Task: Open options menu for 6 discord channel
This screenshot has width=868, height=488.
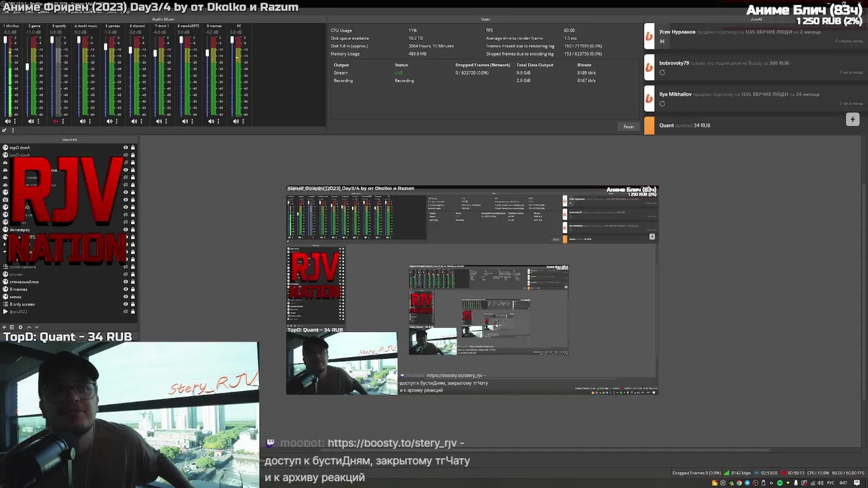Action: [x=141, y=121]
